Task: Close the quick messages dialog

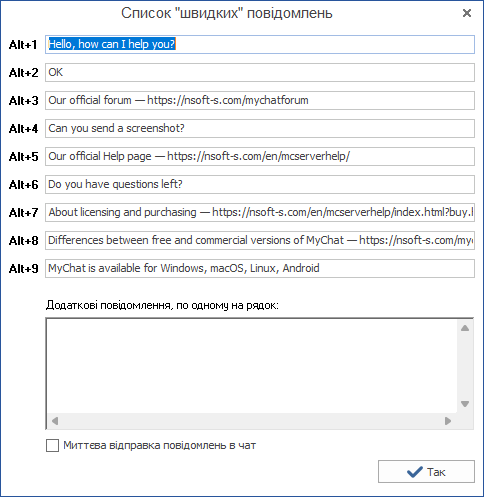Action: pos(467,13)
